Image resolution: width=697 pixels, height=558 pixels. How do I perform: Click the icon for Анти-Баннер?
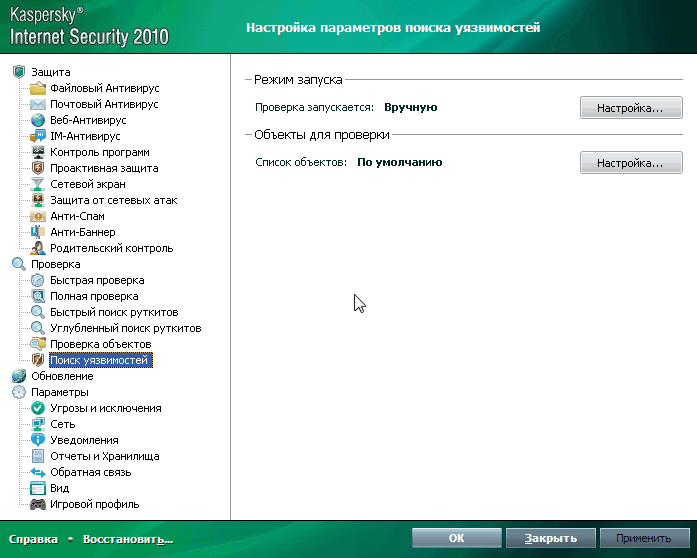[x=38, y=232]
